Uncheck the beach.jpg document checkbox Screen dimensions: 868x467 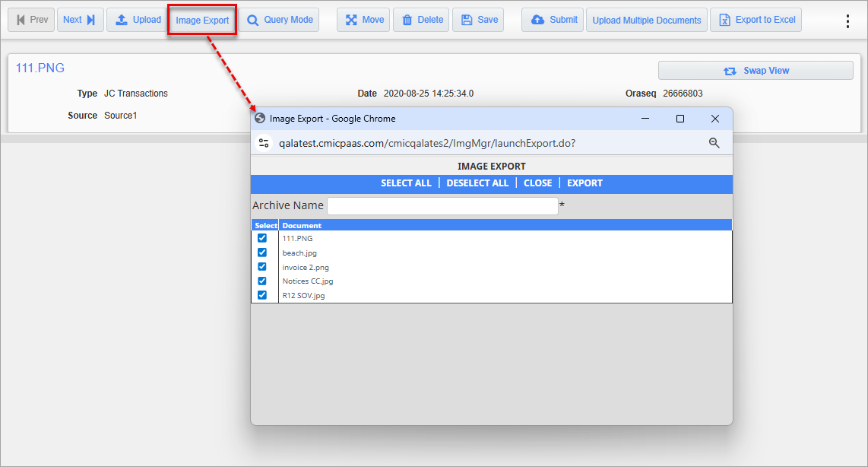click(x=262, y=252)
